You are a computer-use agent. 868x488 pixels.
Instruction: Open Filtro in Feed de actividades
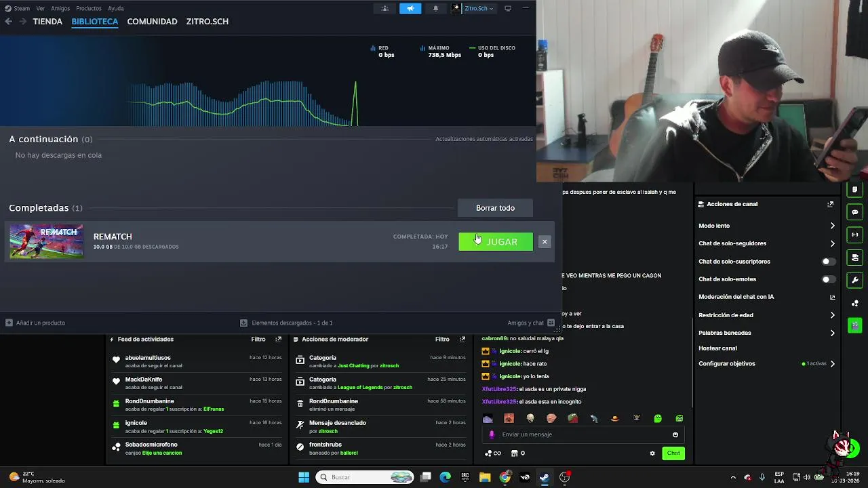(x=258, y=339)
